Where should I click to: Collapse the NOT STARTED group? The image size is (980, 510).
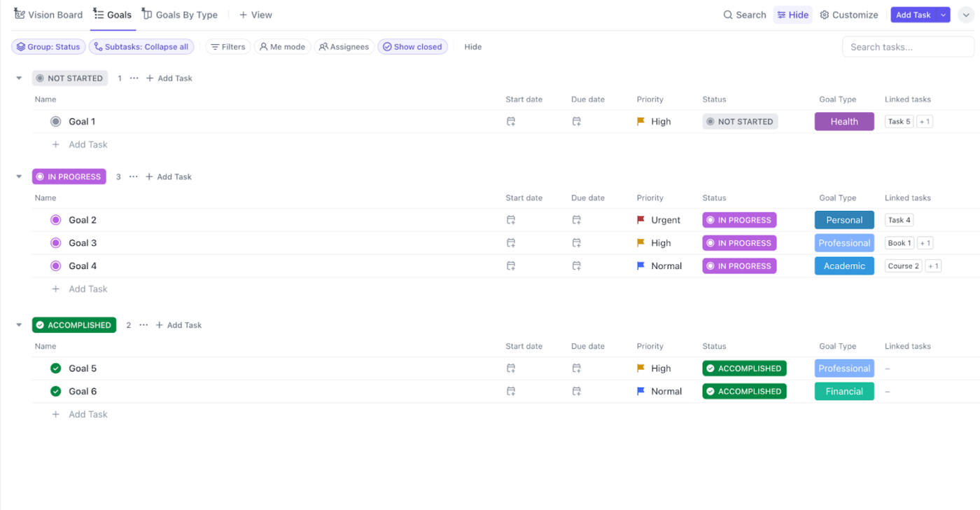point(18,78)
